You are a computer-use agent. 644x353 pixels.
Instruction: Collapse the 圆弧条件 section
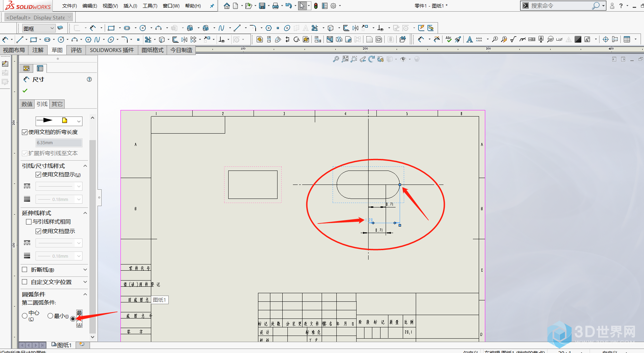[x=85, y=294]
